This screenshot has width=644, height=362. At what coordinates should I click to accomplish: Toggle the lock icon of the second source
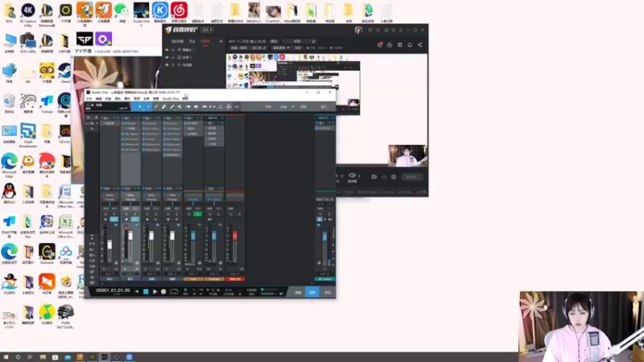pyautogui.click(x=173, y=57)
